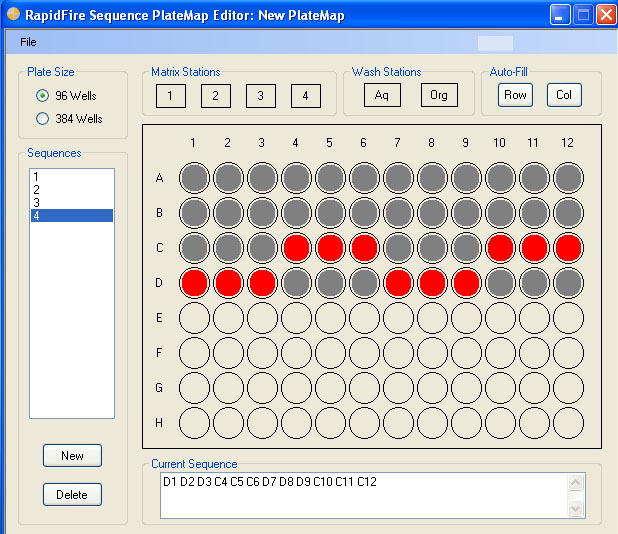Select empty well E12
The width and height of the screenshot is (618, 534).
tap(568, 318)
